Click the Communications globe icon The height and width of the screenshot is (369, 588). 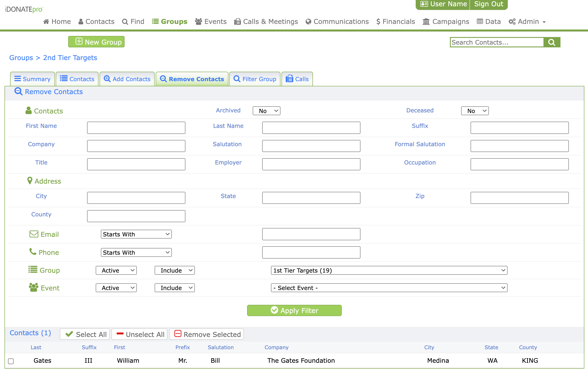coord(308,22)
